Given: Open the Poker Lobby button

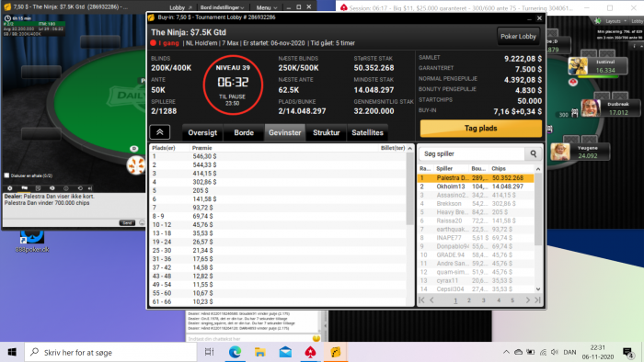Looking at the screenshot, I should point(518,37).
